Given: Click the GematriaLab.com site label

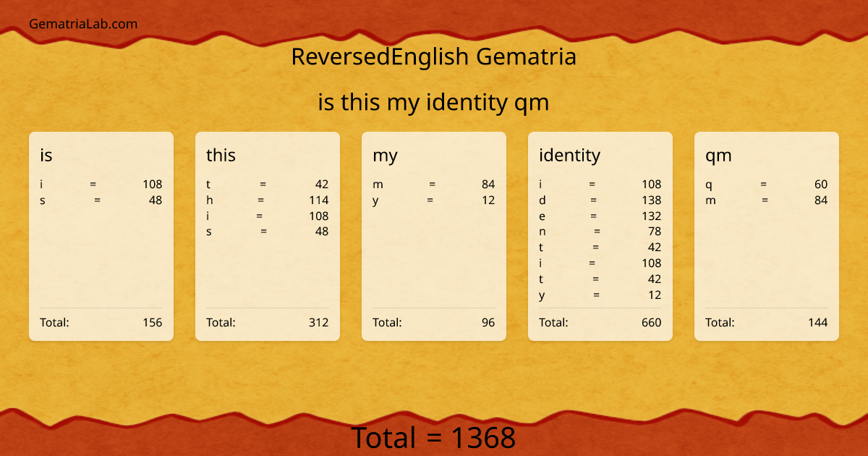Looking at the screenshot, I should click(83, 24).
